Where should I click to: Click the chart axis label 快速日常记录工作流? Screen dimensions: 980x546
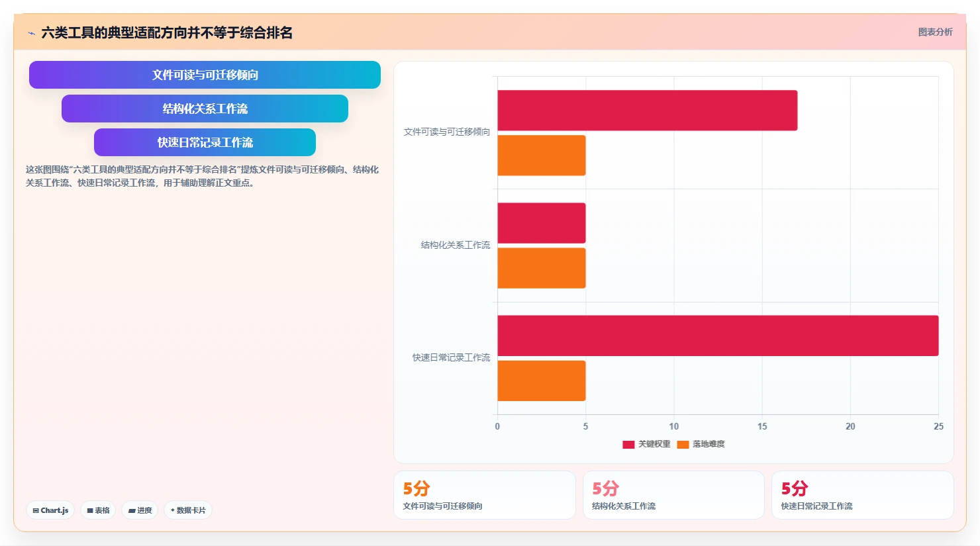coord(451,358)
